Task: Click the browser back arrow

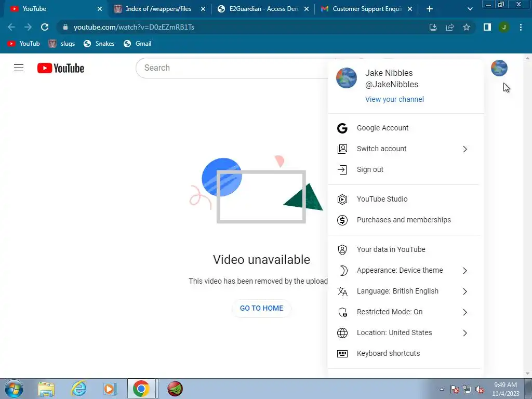Action: (x=11, y=27)
